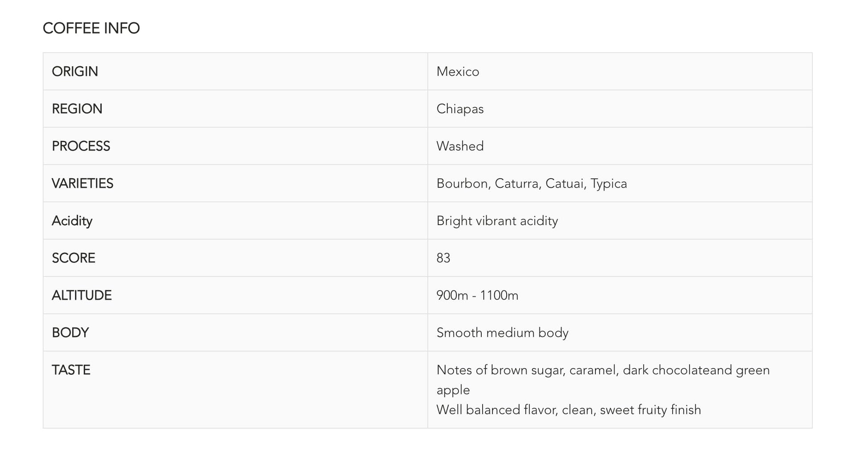Select the 900m - 1100m altitude value
Screen dimensions: 868x451
[477, 295]
